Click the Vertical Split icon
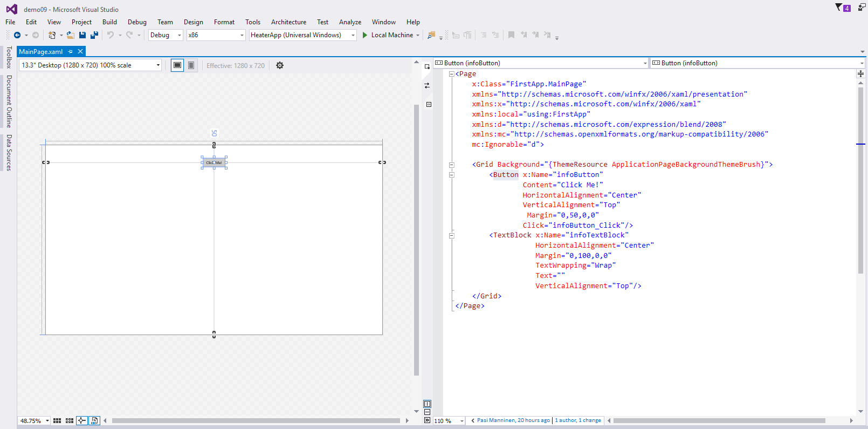Screen dimensions: 868x429 tap(427, 404)
